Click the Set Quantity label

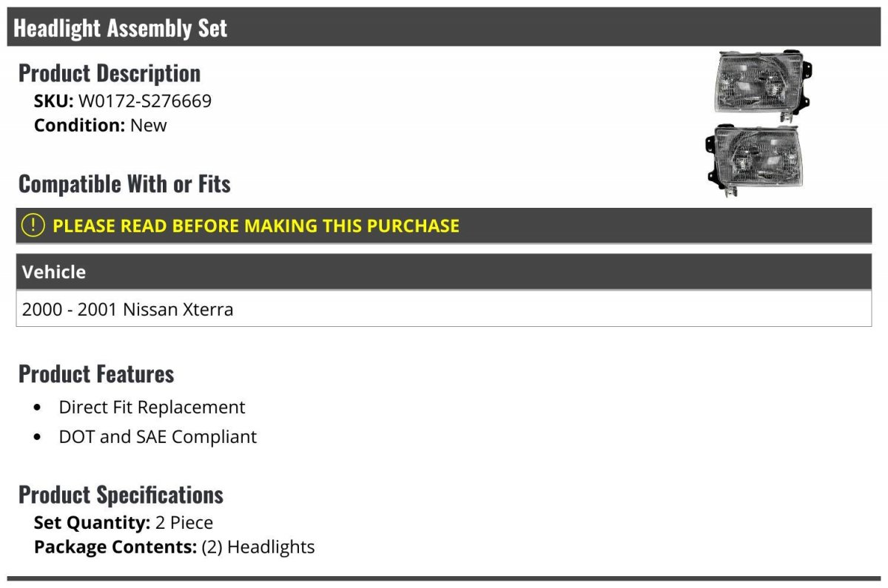click(92, 523)
